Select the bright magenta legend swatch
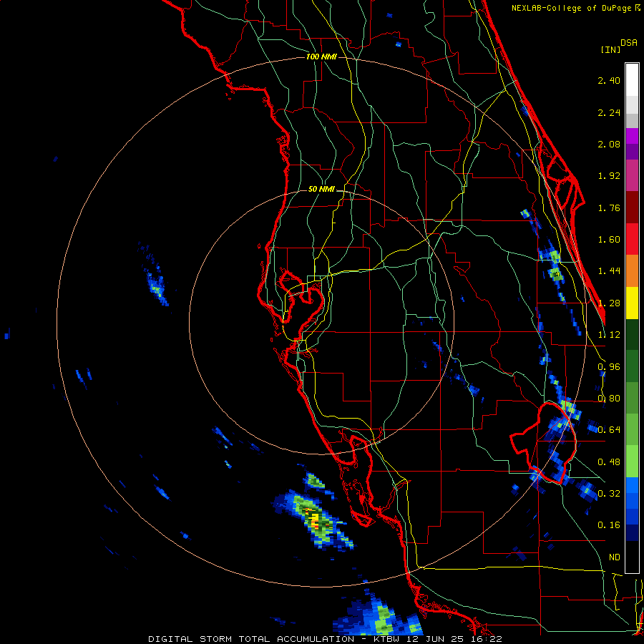This screenshot has width=644, height=644. [632, 136]
